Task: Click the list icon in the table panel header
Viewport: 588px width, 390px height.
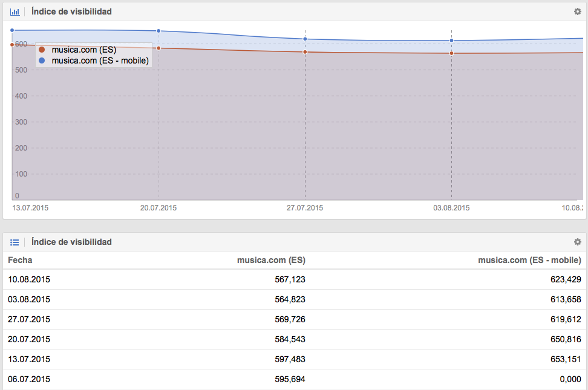Action: (x=15, y=242)
